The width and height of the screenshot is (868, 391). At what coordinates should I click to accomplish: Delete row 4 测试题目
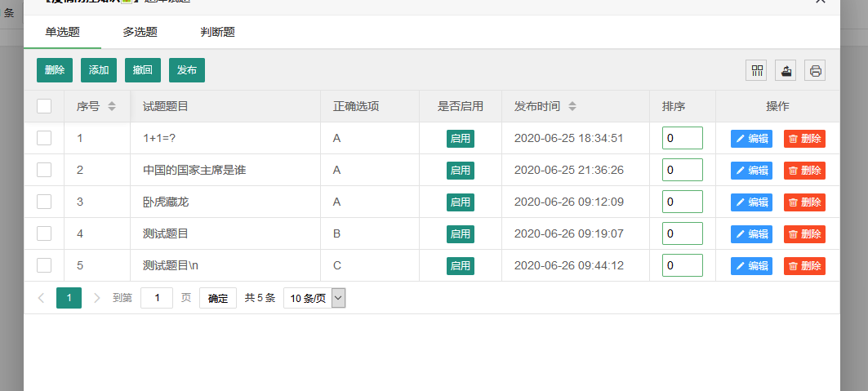point(804,234)
